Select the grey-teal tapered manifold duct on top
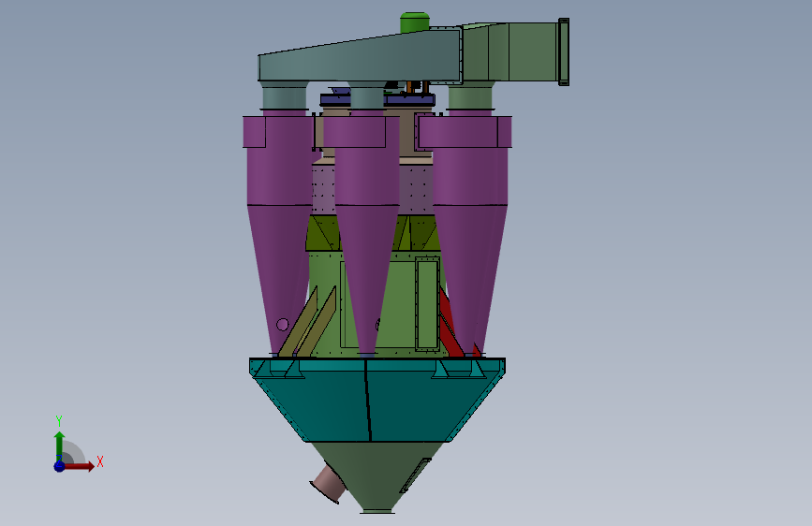This screenshot has width=812, height=526. [360, 57]
